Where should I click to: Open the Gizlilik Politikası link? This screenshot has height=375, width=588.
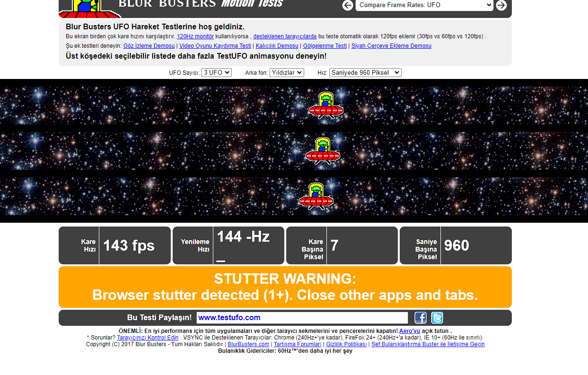[346, 344]
